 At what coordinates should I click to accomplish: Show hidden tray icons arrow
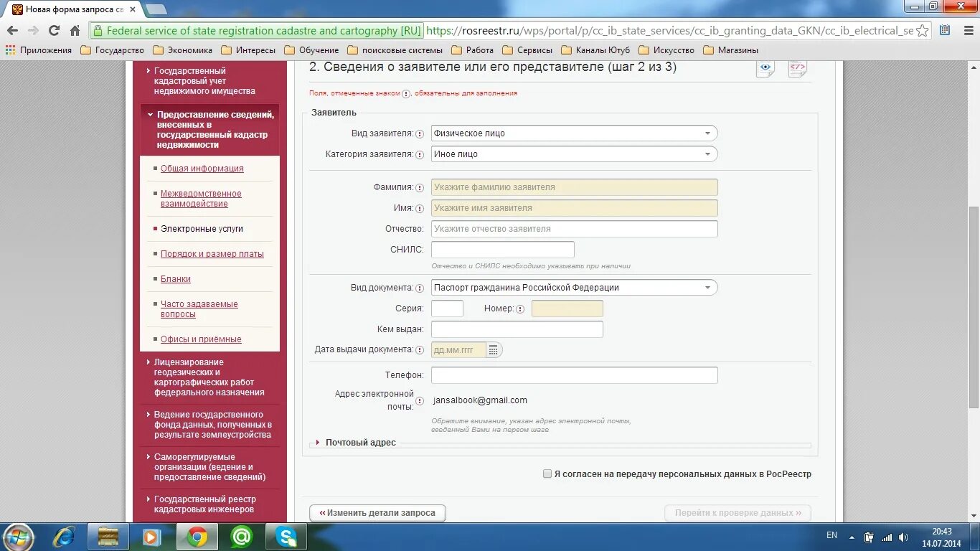(852, 537)
